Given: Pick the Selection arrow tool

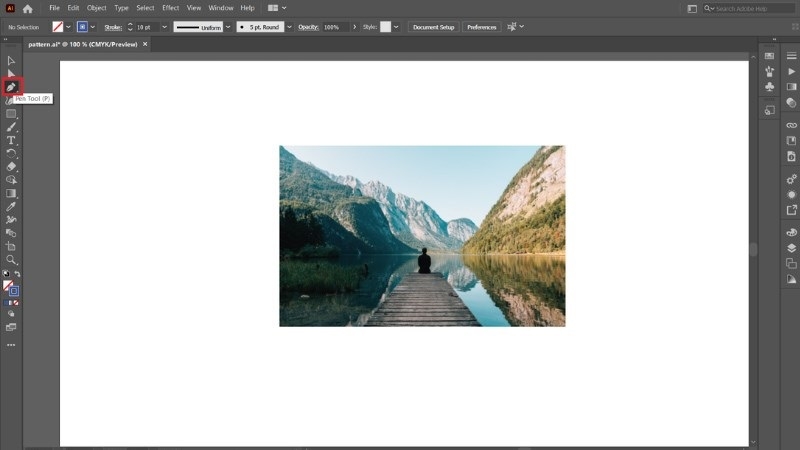Looking at the screenshot, I should pyautogui.click(x=12, y=61).
